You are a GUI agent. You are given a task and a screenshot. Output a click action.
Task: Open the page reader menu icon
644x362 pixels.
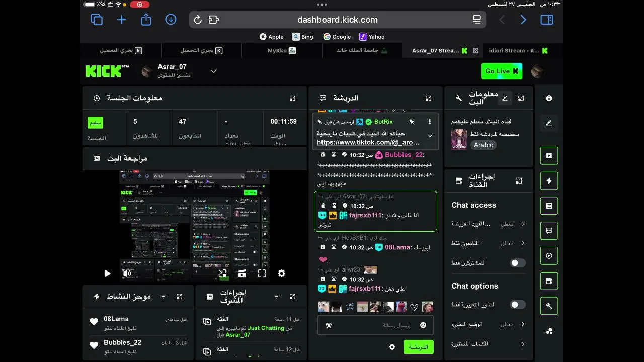point(476,20)
